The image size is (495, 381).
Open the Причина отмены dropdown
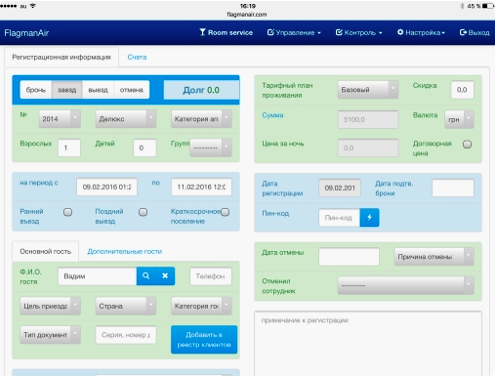[434, 257]
